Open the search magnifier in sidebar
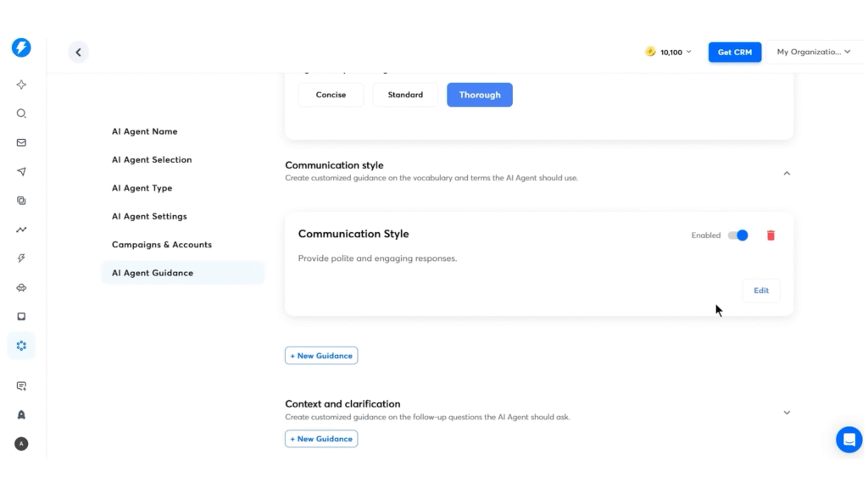Image resolution: width=868 pixels, height=488 pixels. tap(21, 114)
